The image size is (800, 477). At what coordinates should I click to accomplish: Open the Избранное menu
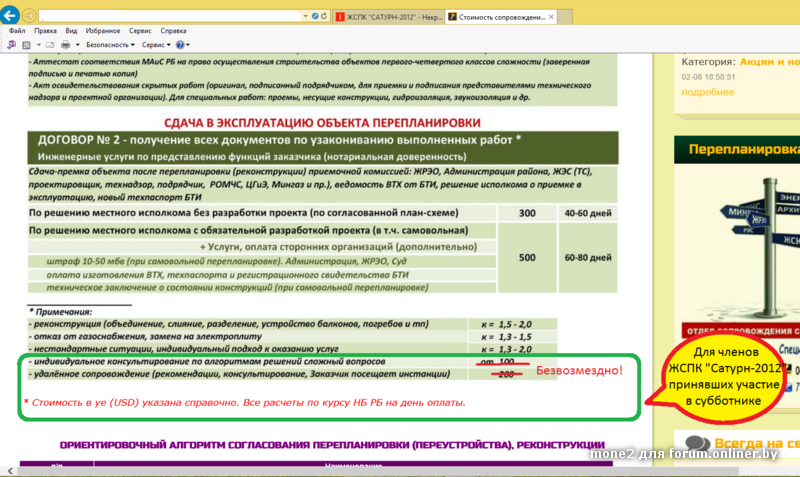tap(103, 31)
